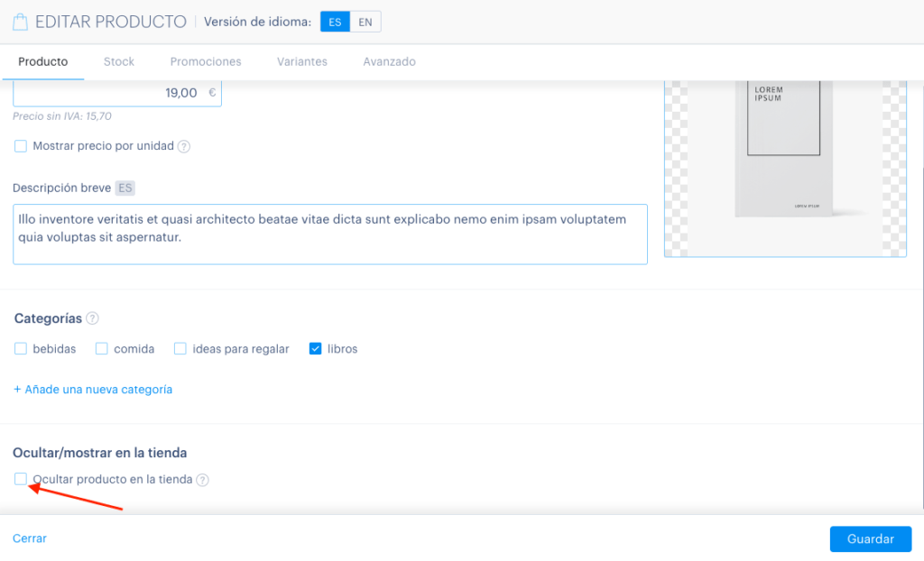Switch language version to ES

point(335,22)
